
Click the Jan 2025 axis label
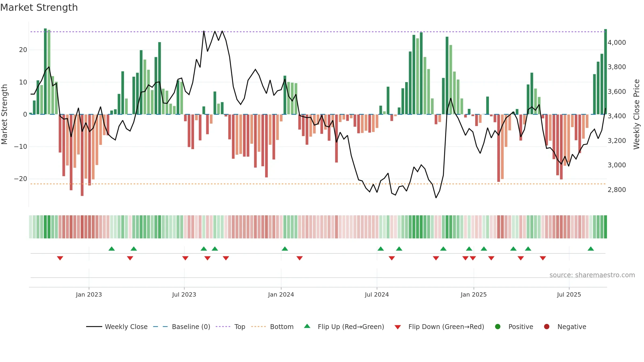474,294
